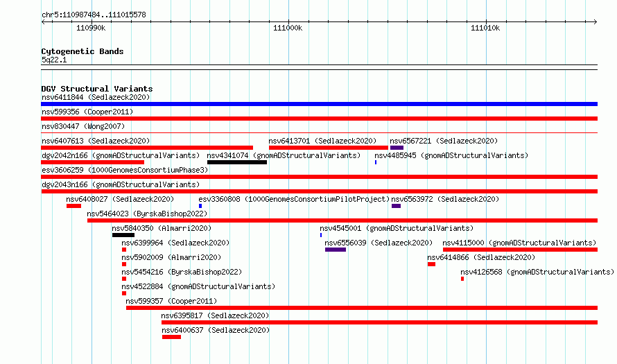This screenshot has width=617, height=364.
Task: Click the nsv599357 (Cooper2011) red bar
Action: [362, 308]
